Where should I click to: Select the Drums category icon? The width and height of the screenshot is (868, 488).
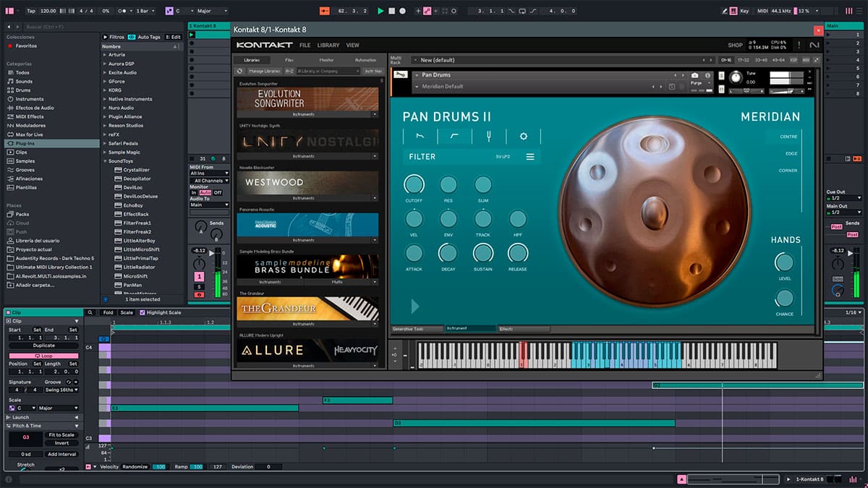pyautogui.click(x=10, y=90)
